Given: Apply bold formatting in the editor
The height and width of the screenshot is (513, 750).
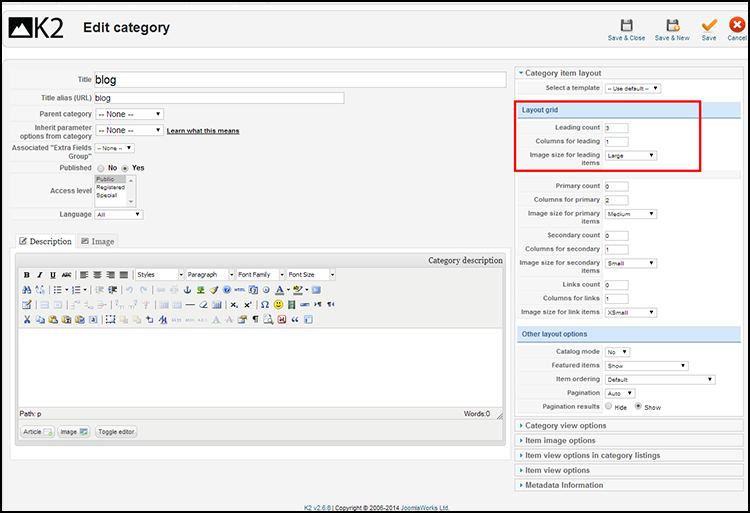Looking at the screenshot, I should (27, 275).
